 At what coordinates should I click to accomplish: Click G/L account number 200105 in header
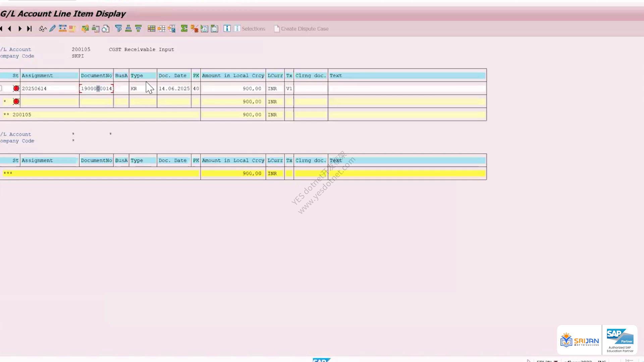[x=81, y=49]
